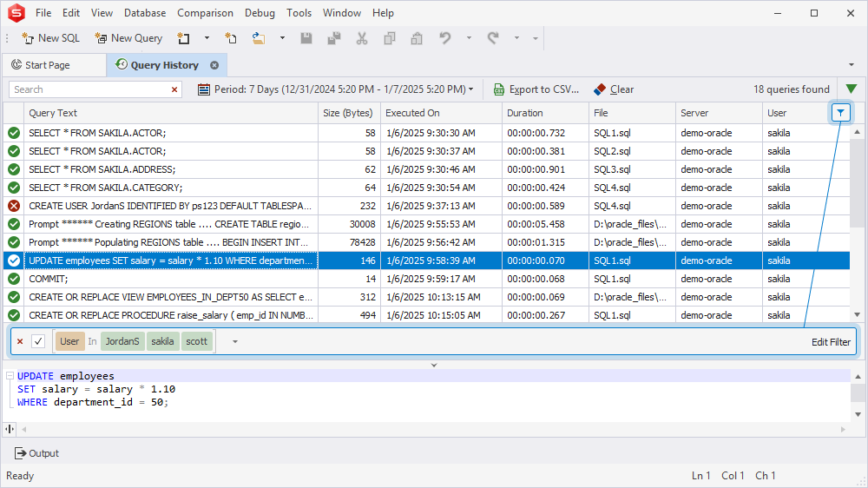Click the split editor icon at bottom left
This screenshot has height=488, width=868.
pyautogui.click(x=10, y=429)
